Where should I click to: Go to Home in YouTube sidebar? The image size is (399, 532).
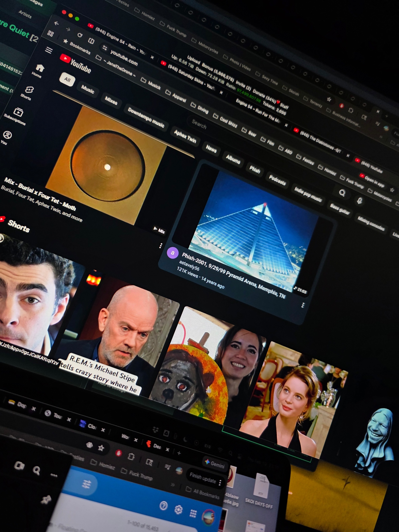(39, 71)
